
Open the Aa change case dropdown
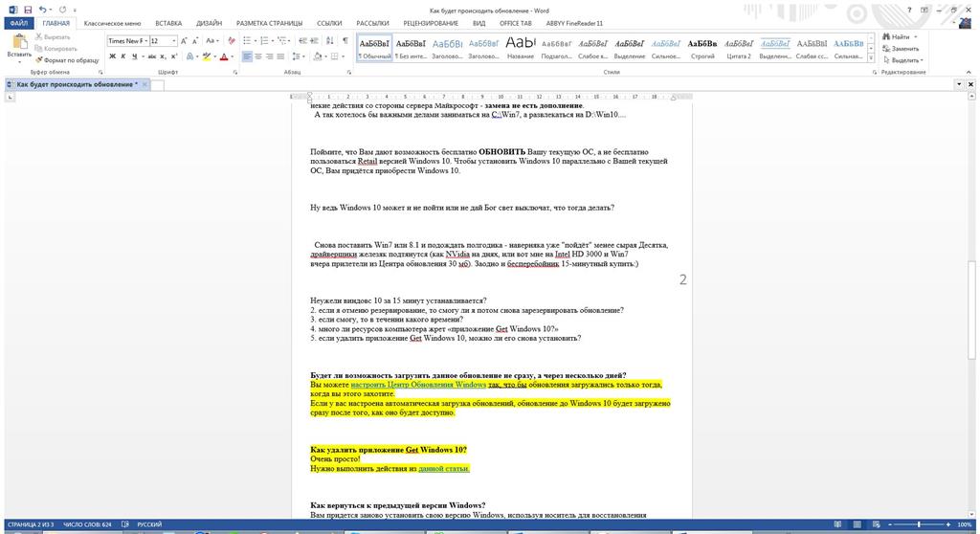point(212,40)
